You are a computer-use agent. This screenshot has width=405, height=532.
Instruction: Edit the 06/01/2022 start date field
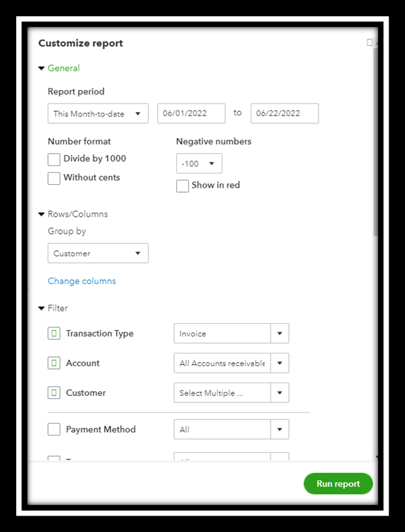(191, 113)
